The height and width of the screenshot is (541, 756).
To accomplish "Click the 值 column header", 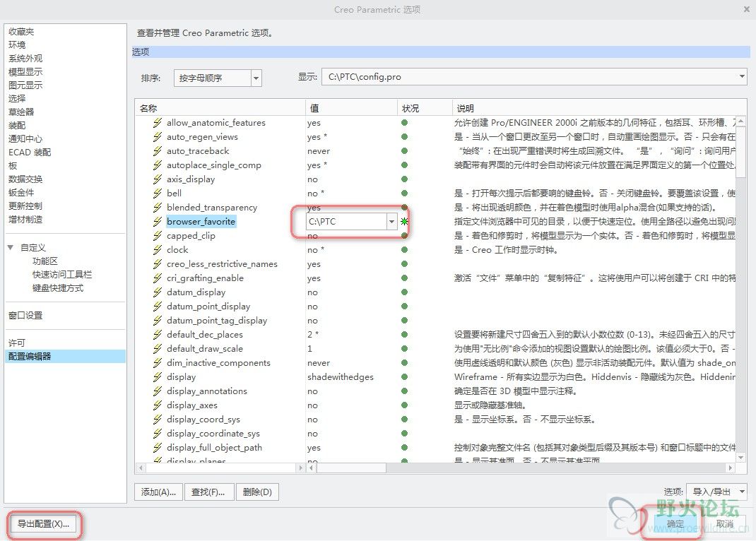I will tap(351, 108).
